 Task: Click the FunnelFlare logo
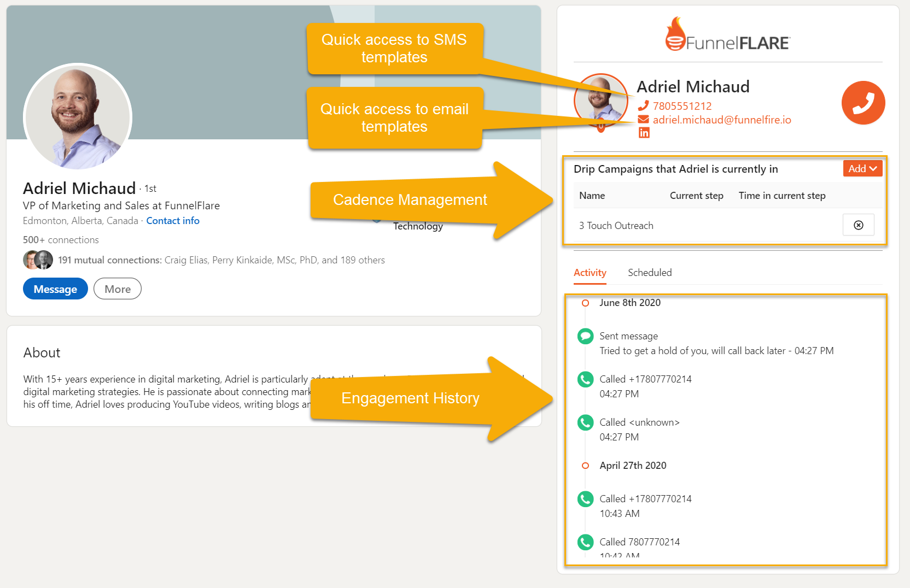727,34
